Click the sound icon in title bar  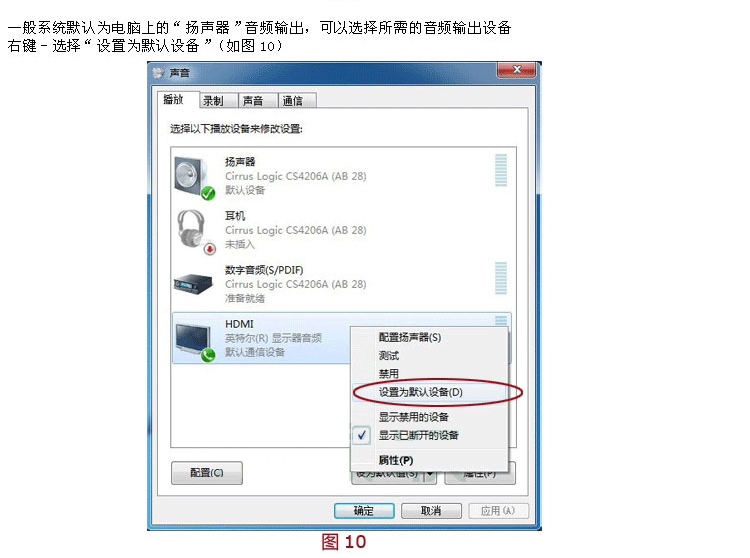tap(158, 73)
